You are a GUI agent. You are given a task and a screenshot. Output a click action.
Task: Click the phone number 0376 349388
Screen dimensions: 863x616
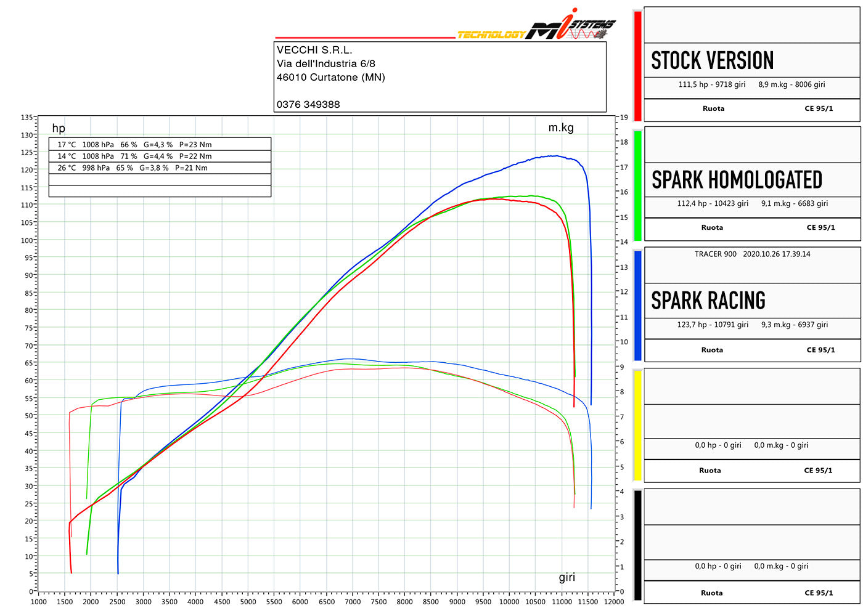(x=307, y=104)
